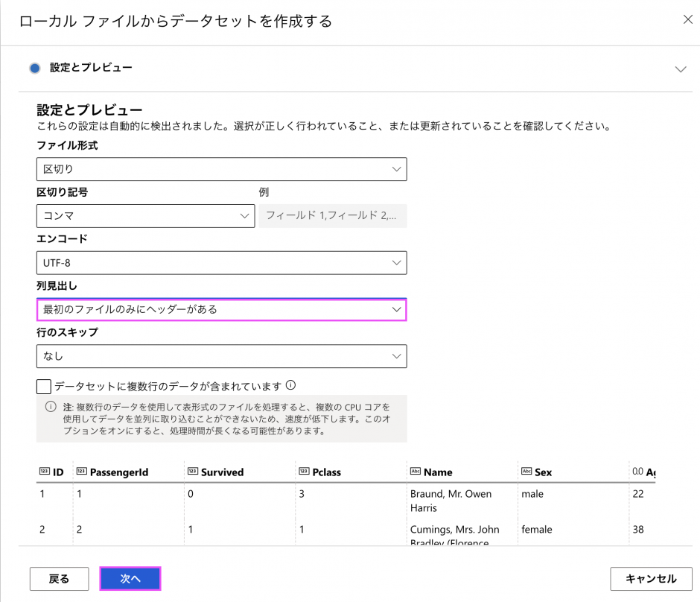
Task: Click the age value 22
Action: pos(638,494)
